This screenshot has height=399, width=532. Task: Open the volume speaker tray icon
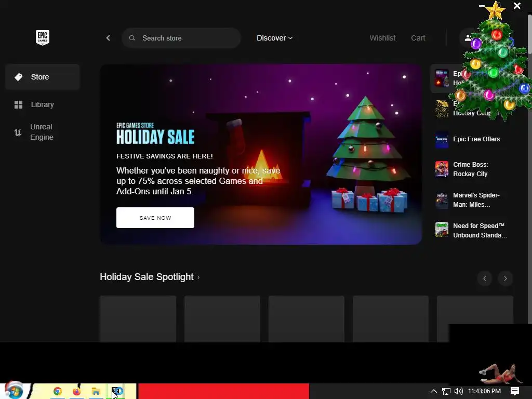pos(458,391)
